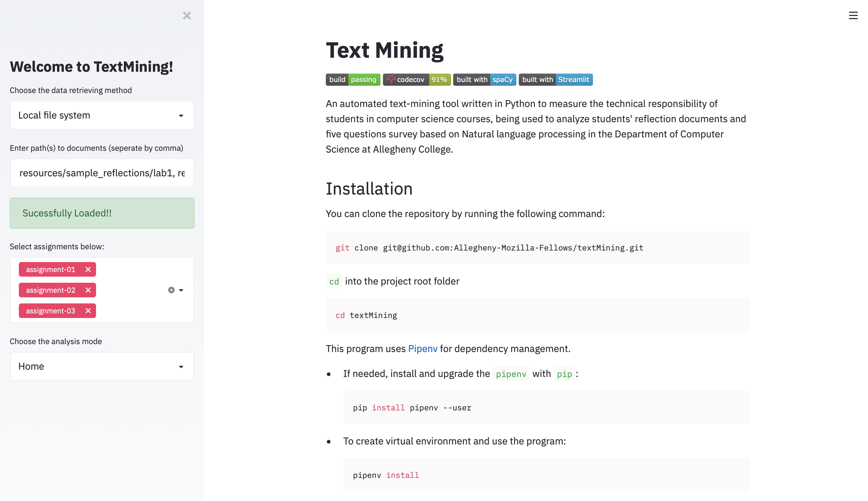Click the built with spaCy badge
This screenshot has width=868, height=501.
(484, 79)
